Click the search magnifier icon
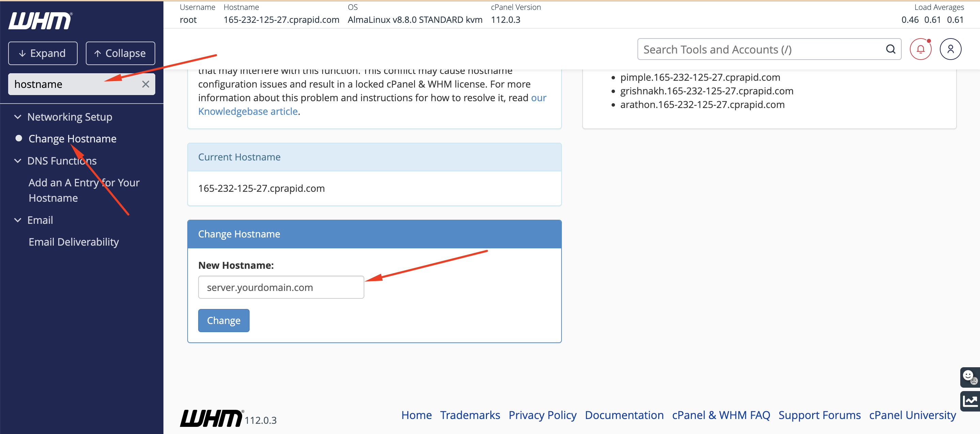 tap(891, 49)
